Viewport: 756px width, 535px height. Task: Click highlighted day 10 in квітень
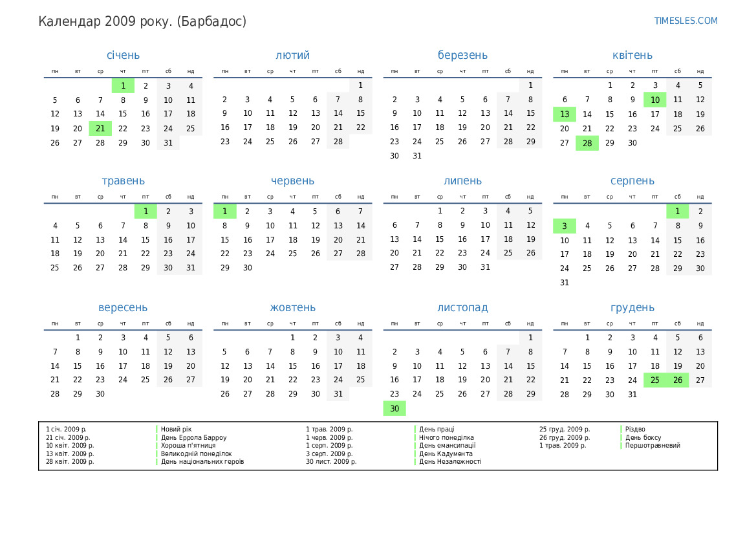(654, 100)
